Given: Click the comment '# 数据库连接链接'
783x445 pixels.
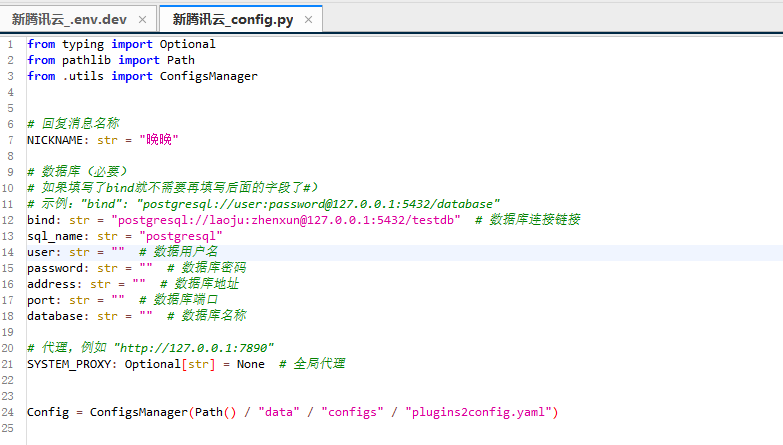Looking at the screenshot, I should pyautogui.click(x=527, y=220).
